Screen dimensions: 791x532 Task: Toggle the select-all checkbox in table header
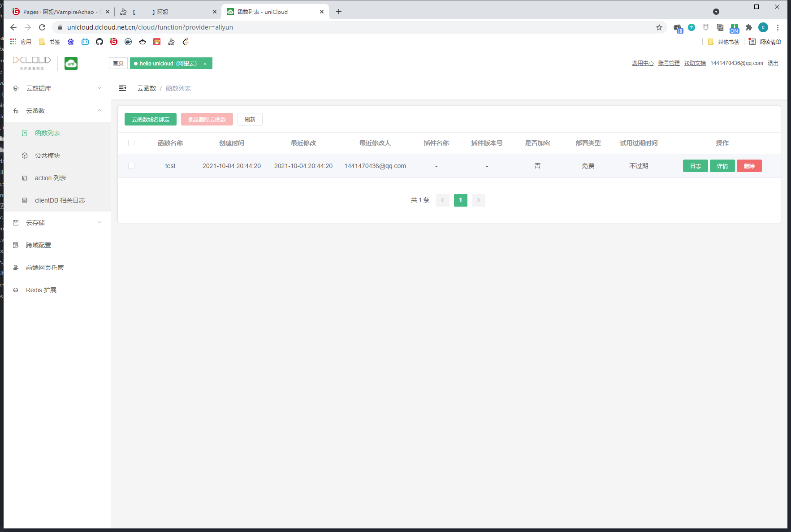click(x=131, y=143)
